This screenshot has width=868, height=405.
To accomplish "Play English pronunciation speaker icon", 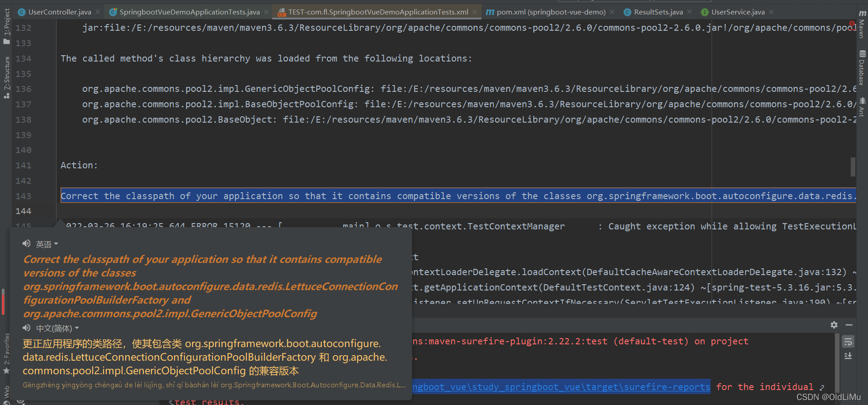I will click(x=27, y=243).
